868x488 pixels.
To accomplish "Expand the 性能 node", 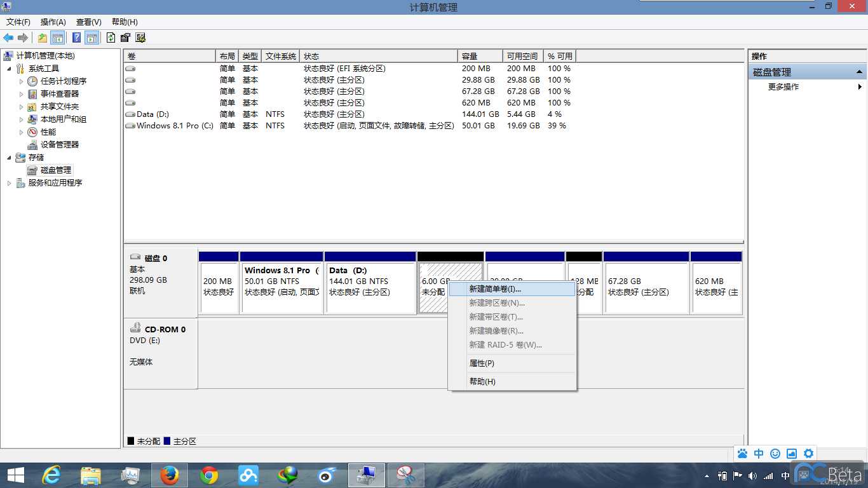I will (21, 132).
